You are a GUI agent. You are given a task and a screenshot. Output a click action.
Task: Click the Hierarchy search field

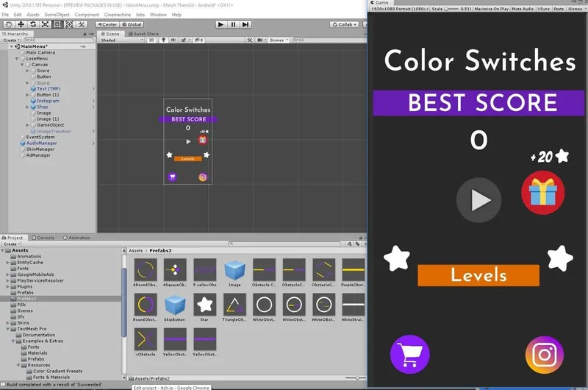59,40
